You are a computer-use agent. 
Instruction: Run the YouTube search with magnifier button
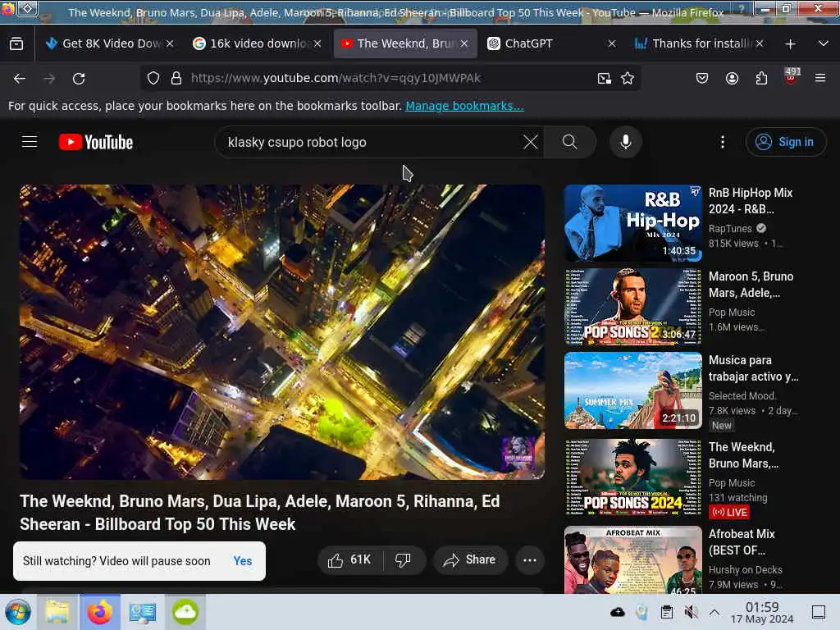[570, 142]
